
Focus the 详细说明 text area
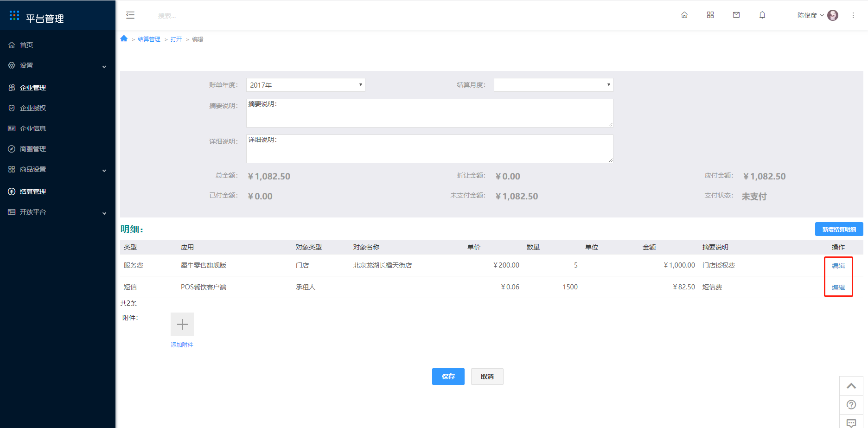pos(430,149)
